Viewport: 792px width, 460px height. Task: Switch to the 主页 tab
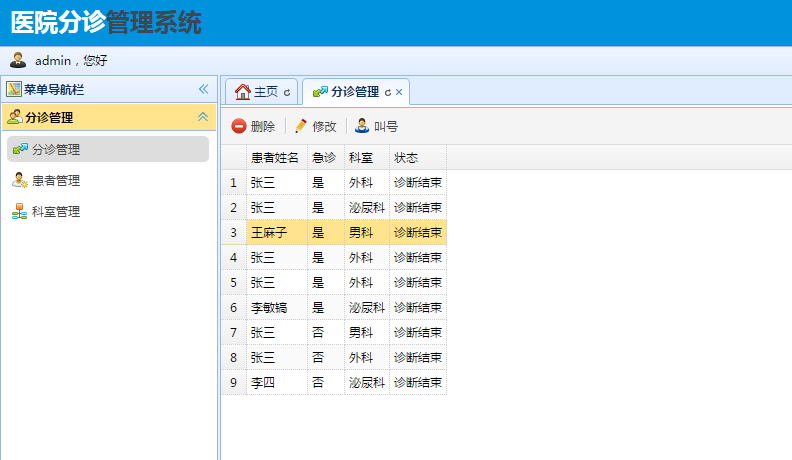click(x=262, y=91)
